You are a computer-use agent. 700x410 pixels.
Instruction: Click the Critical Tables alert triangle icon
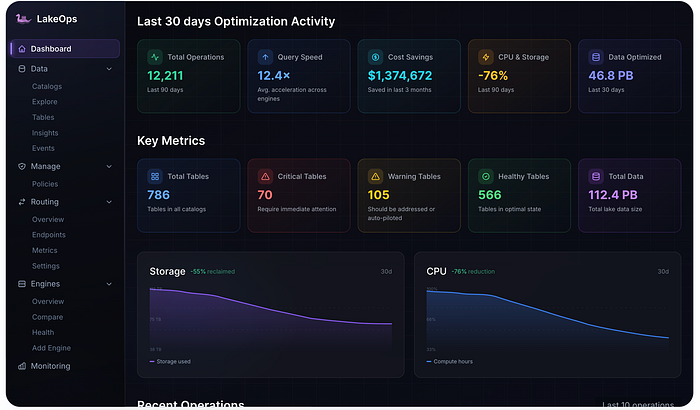coord(265,176)
